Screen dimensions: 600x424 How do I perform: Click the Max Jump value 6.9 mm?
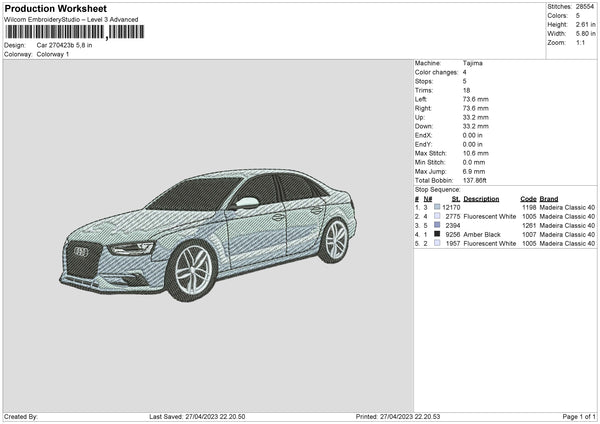coord(474,171)
